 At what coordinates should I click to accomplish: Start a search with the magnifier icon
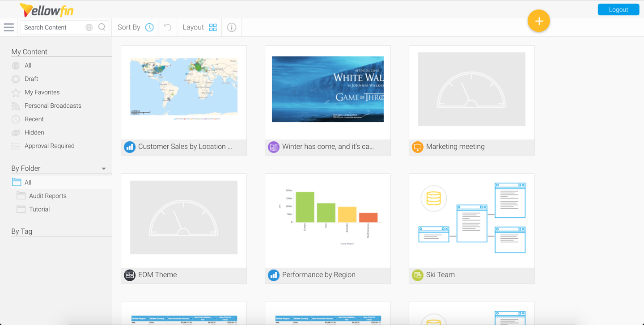pos(102,27)
